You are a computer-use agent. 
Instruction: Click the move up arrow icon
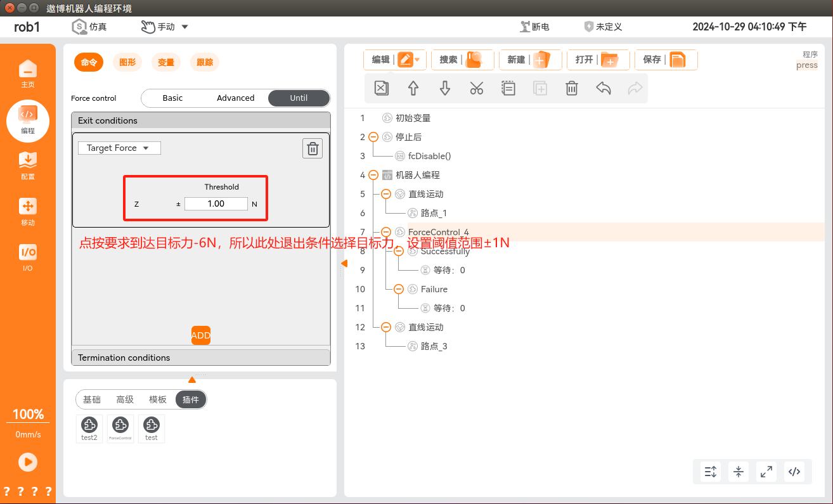click(x=413, y=88)
